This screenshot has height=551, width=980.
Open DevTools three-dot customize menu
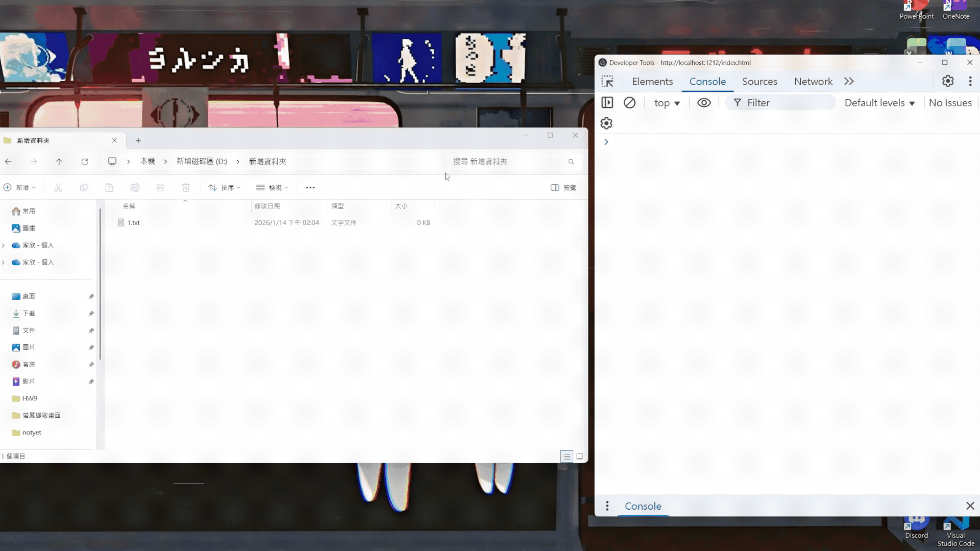point(970,81)
